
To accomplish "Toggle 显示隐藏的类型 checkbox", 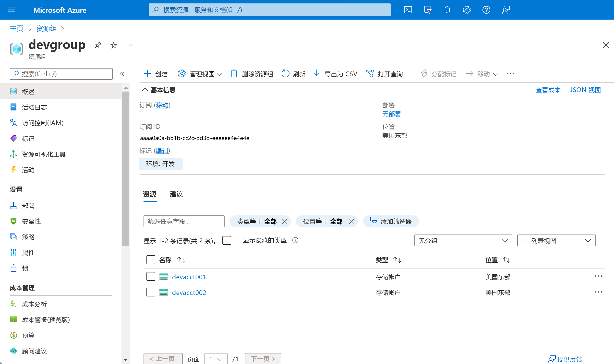I will click(227, 240).
